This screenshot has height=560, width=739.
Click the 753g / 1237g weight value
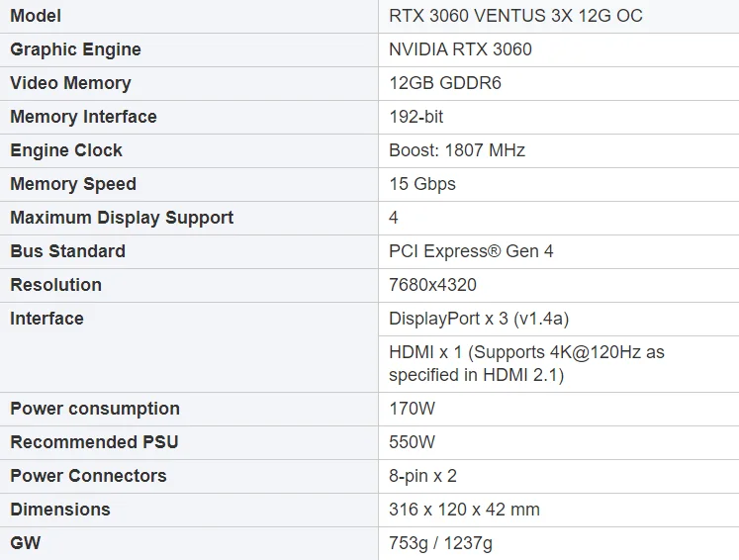point(440,543)
